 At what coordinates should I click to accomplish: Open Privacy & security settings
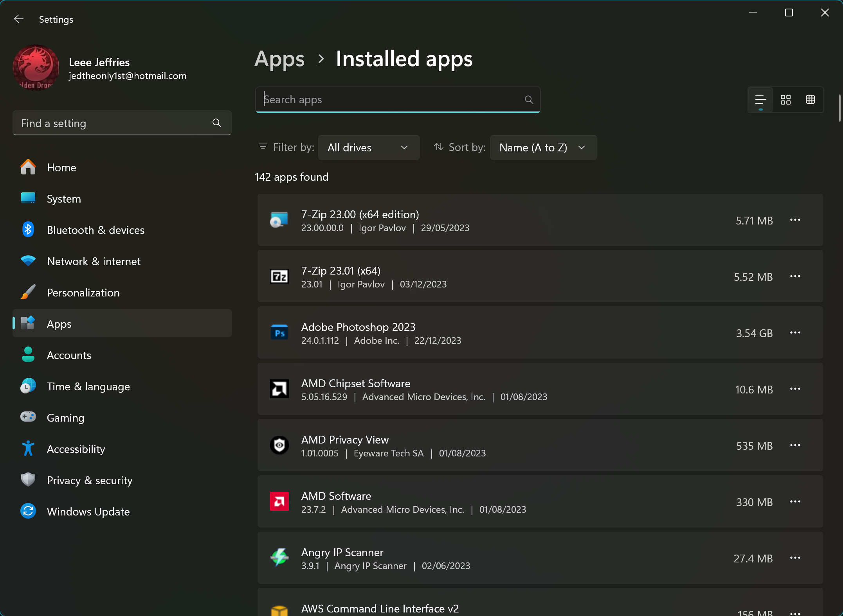122,480
